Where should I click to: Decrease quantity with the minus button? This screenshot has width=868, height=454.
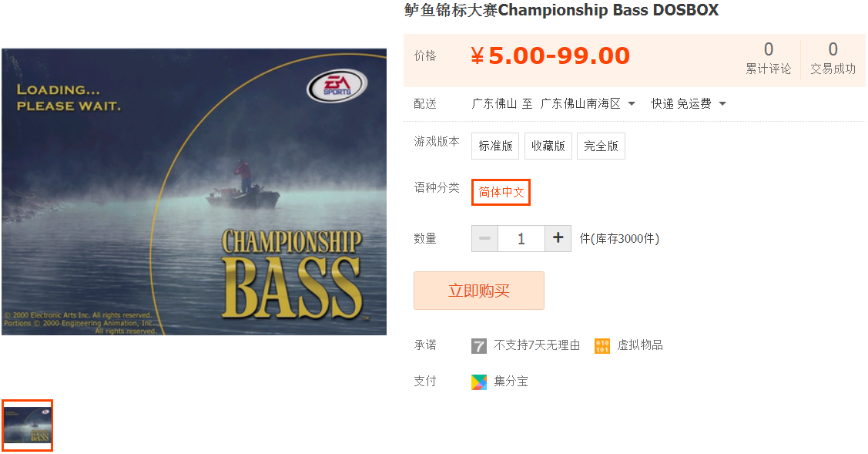485,238
